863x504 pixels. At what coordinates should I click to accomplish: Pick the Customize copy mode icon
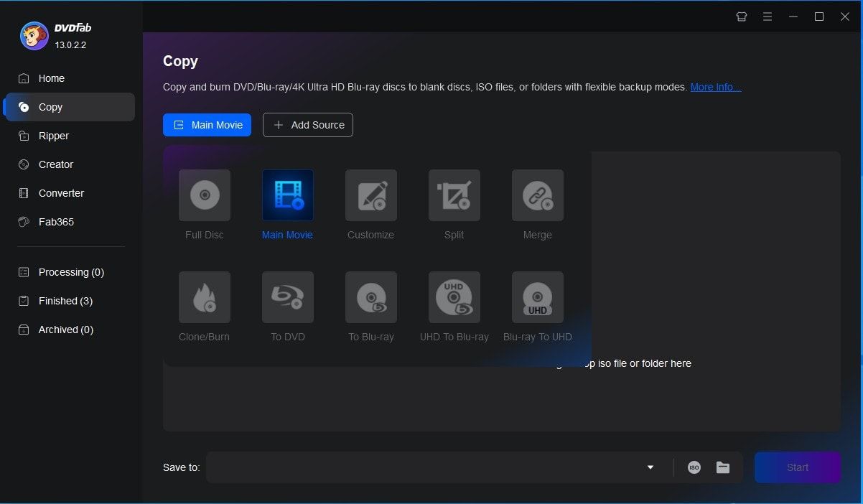point(371,195)
